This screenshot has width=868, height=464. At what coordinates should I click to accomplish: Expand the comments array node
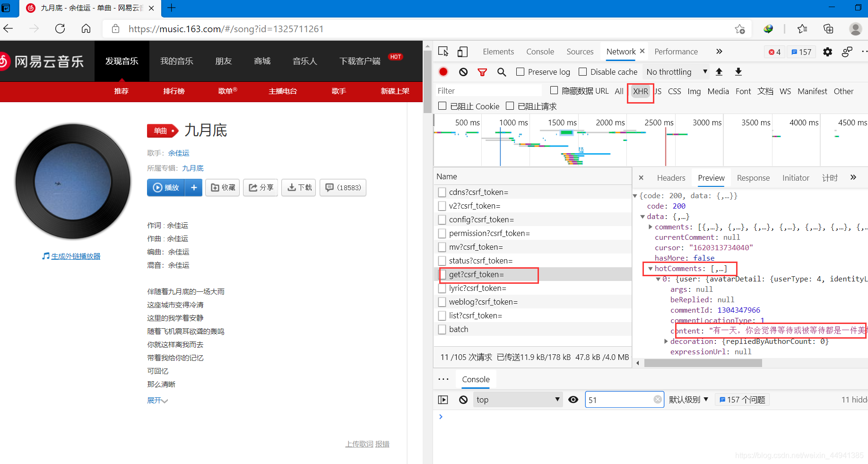pyautogui.click(x=651, y=227)
